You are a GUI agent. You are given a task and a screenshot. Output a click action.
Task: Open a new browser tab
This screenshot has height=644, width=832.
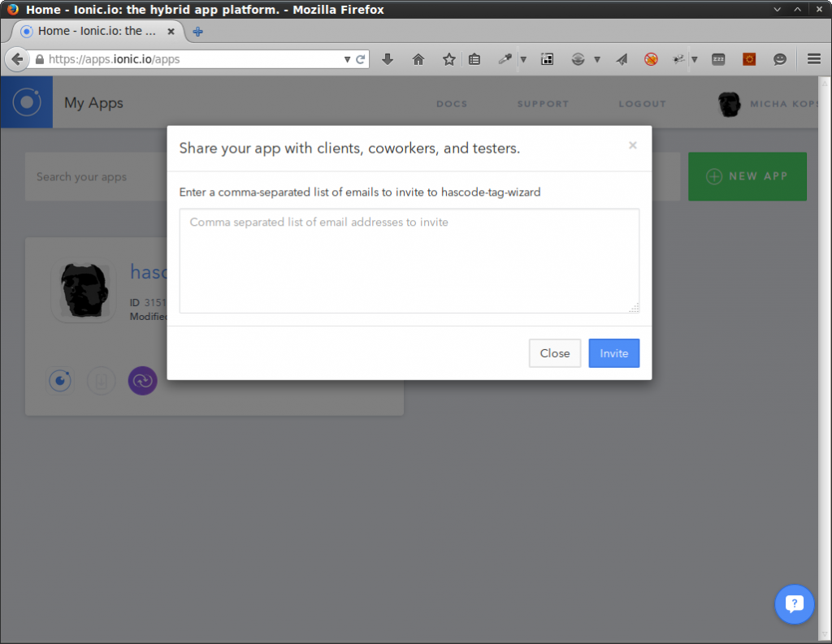pyautogui.click(x=197, y=32)
